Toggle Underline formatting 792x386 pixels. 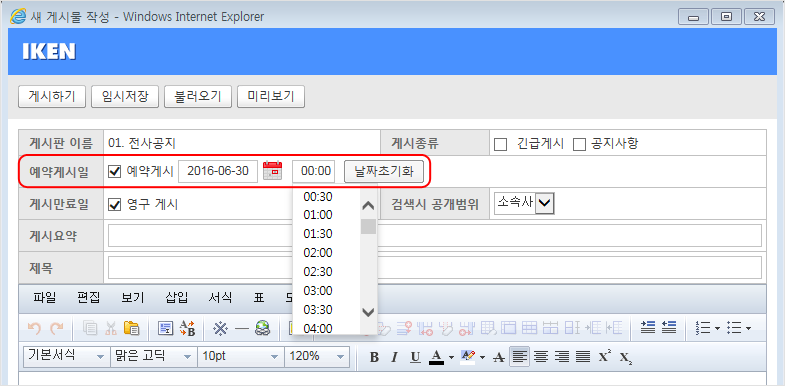pos(415,357)
